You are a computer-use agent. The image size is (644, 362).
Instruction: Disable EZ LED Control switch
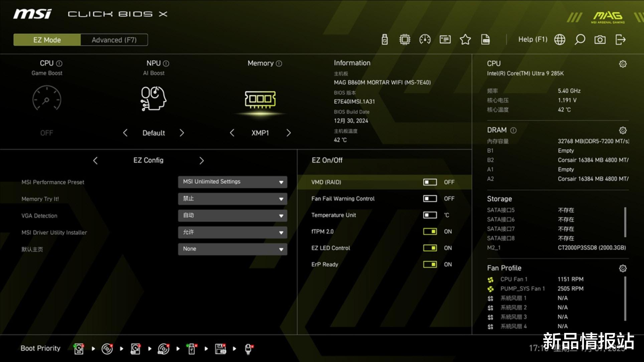(430, 248)
